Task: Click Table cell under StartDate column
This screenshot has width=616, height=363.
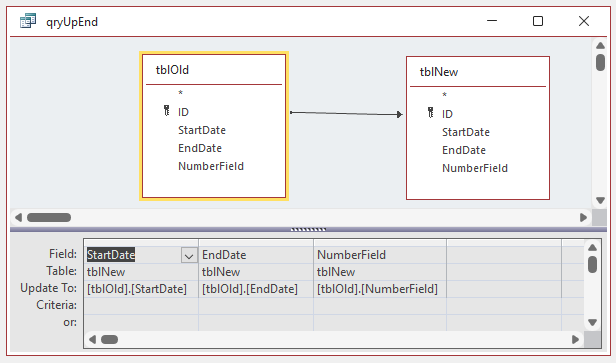Action: [x=141, y=272]
